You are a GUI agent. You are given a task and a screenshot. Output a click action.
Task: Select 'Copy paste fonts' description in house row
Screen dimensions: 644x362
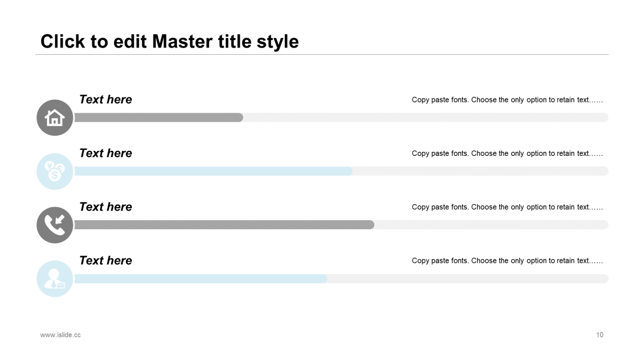(x=507, y=100)
